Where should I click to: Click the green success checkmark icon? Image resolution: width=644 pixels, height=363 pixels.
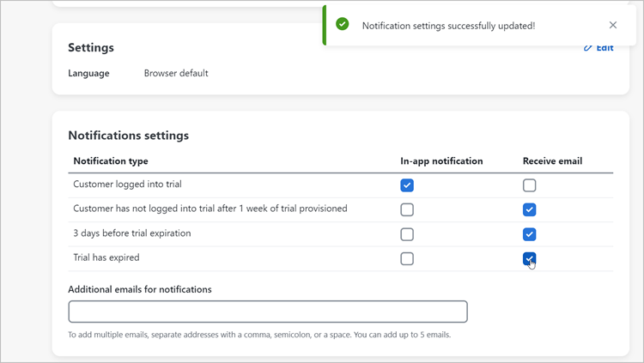342,24
